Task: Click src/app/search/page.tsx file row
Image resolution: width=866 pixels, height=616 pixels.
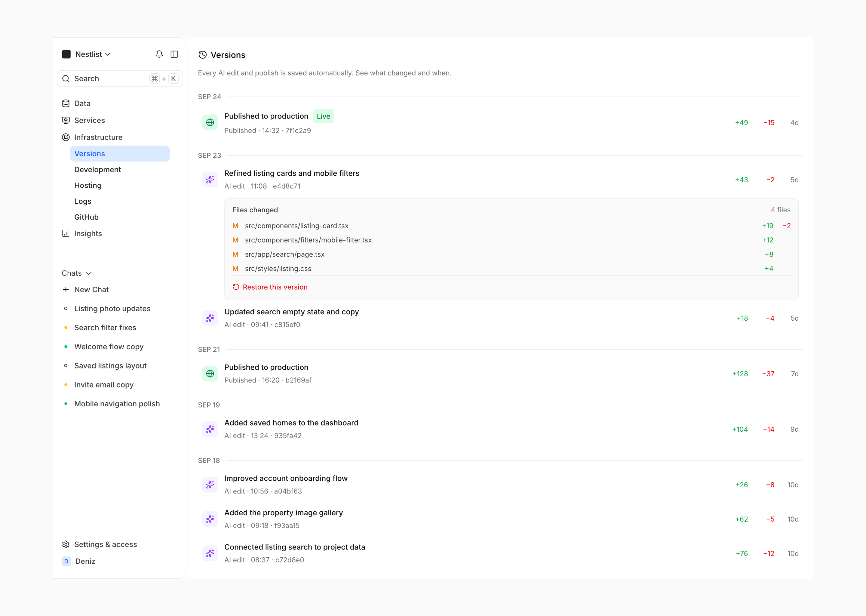Action: tap(511, 254)
